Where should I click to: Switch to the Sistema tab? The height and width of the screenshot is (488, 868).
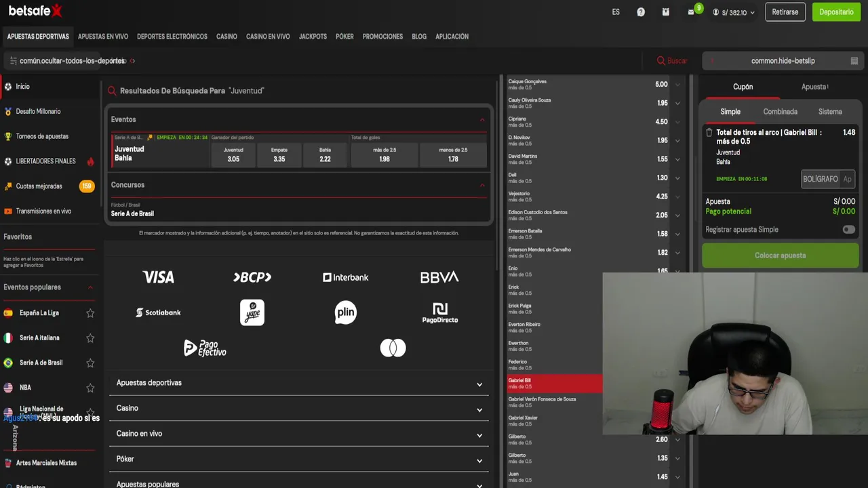830,112
